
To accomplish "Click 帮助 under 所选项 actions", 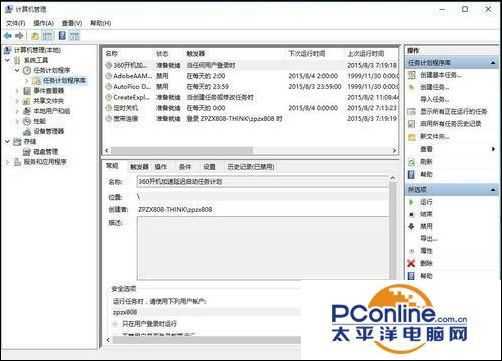I will [426, 276].
